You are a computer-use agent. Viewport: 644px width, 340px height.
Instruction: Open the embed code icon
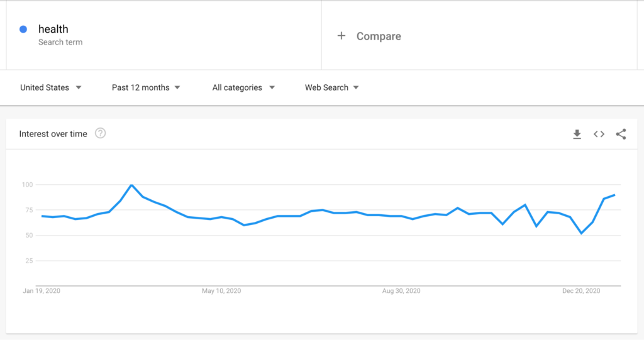click(599, 134)
